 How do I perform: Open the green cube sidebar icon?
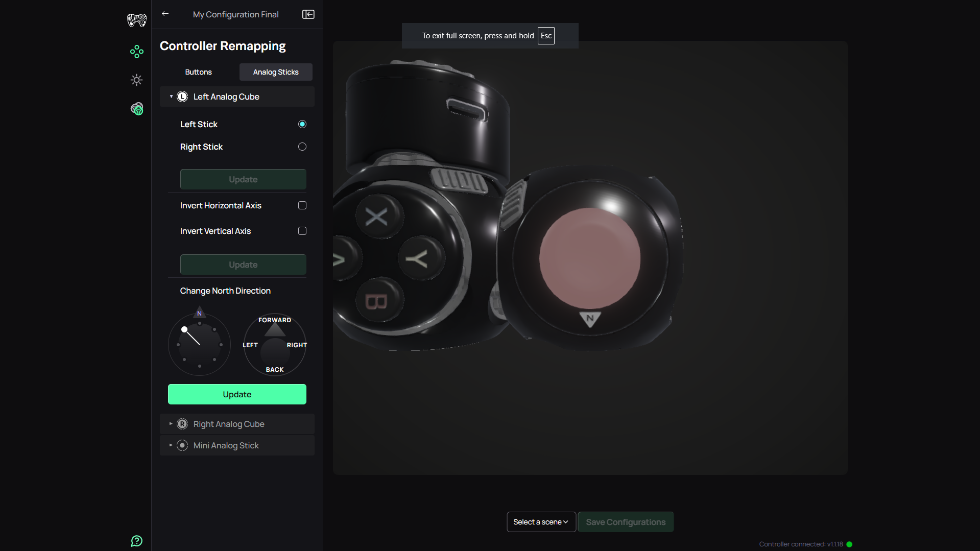(x=136, y=109)
